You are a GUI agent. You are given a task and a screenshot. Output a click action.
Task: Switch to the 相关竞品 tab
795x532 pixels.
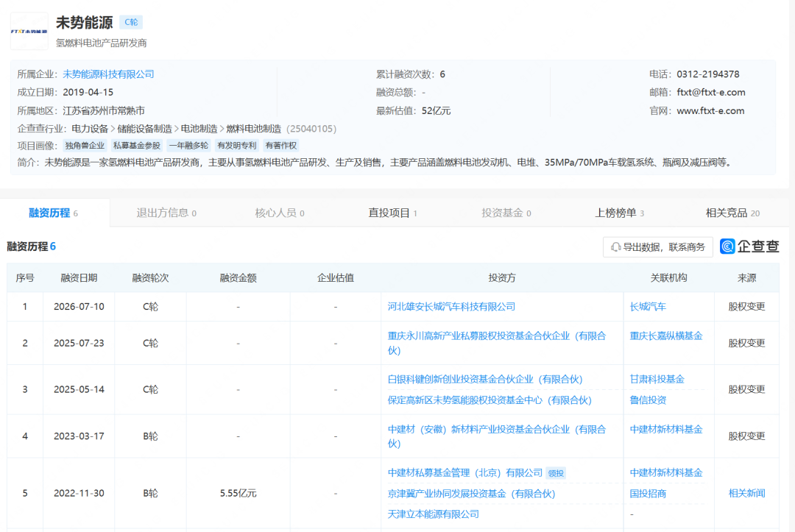(x=732, y=213)
